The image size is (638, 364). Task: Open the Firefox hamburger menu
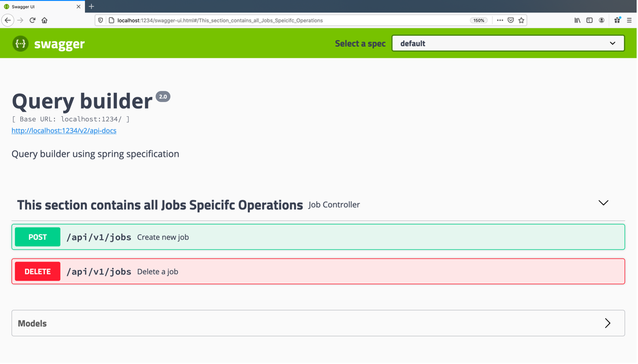(x=629, y=20)
